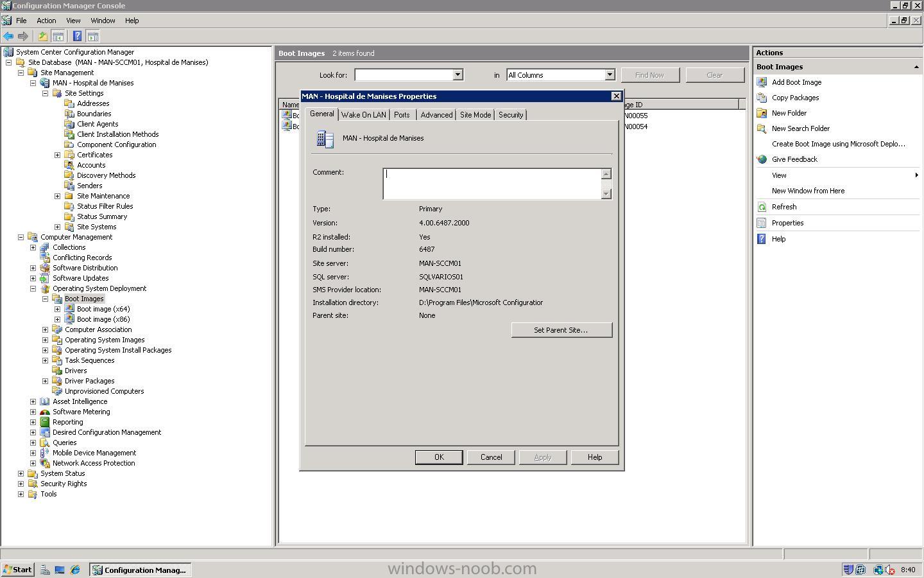Select Unprovisioned Computers in the tree

tap(105, 391)
